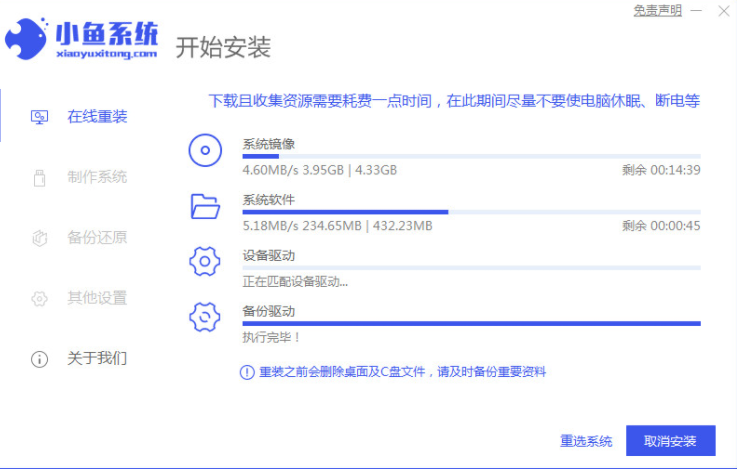Click the 执行完毕！ status text

(x=271, y=337)
